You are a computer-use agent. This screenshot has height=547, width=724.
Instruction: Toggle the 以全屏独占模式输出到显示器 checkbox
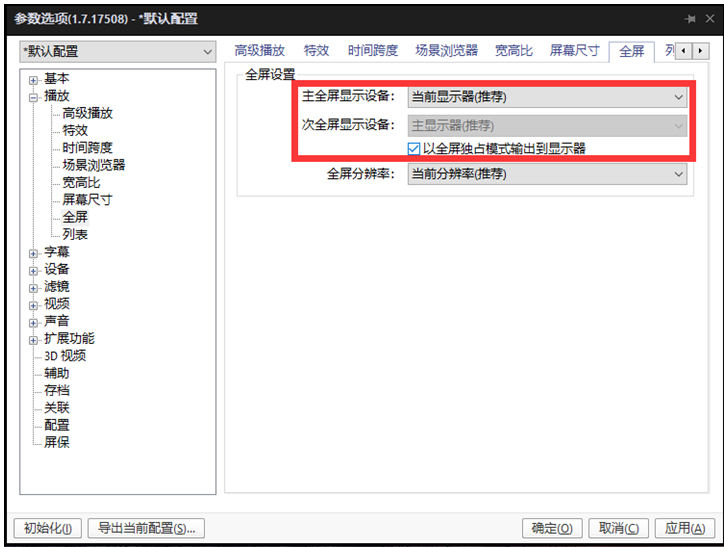[414, 148]
